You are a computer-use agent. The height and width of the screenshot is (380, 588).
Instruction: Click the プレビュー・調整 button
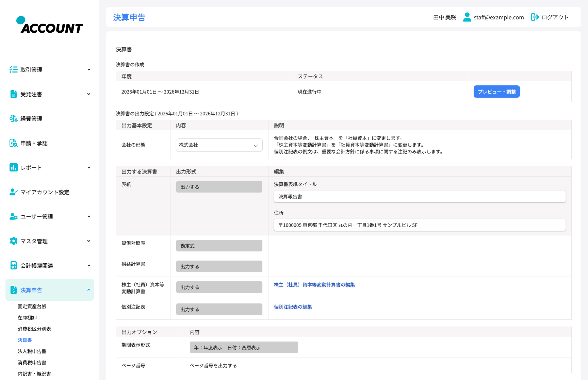coord(497,92)
